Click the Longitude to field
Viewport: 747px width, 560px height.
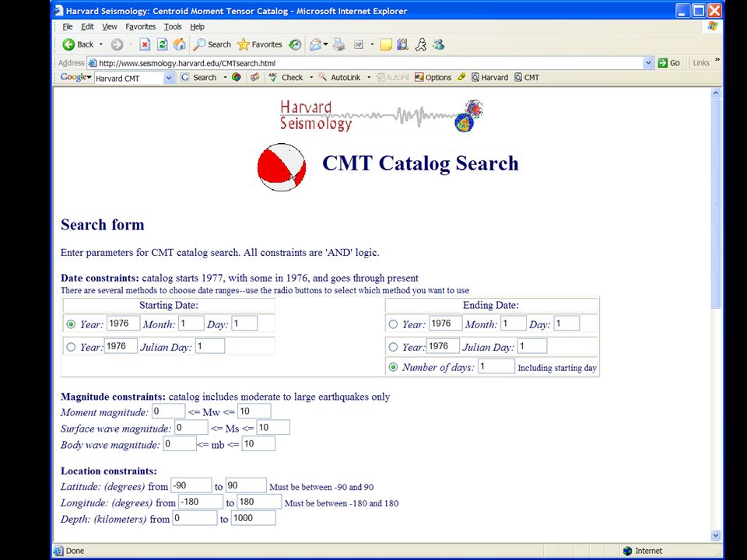pos(259,502)
